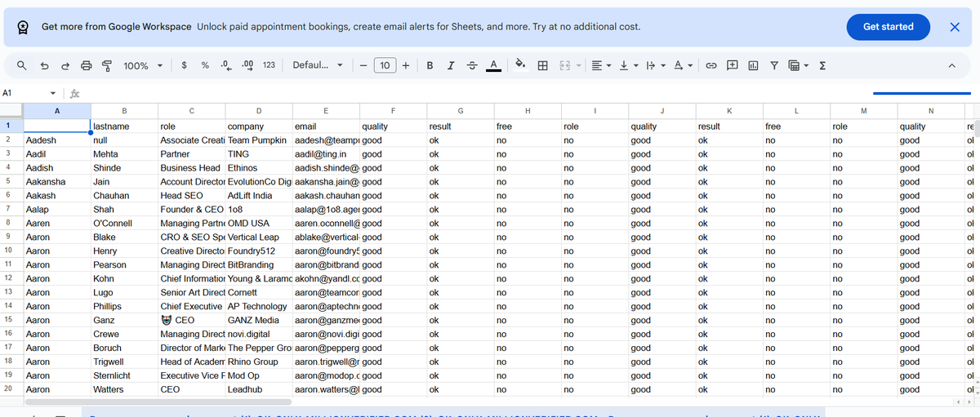Insert a chart with the chart icon
The width and height of the screenshot is (980, 417).
tap(753, 65)
